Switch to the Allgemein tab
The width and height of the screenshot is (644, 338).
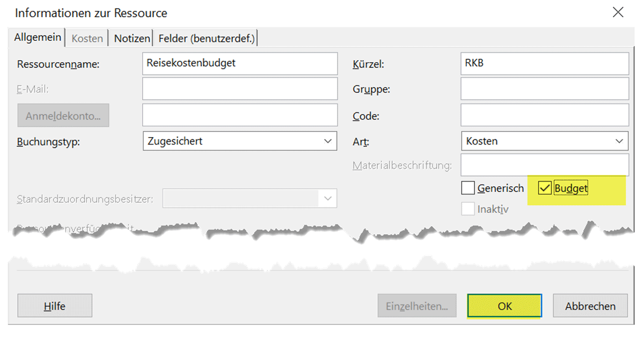pyautogui.click(x=38, y=38)
